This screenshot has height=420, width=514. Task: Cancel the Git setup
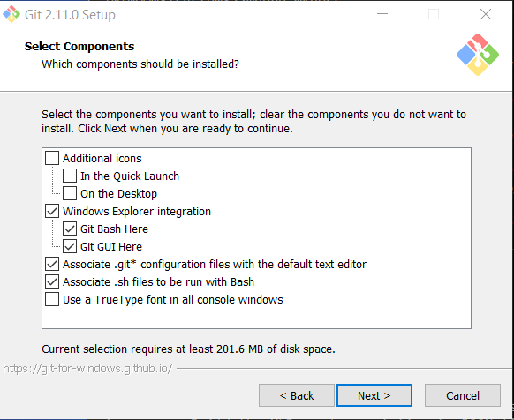point(463,395)
